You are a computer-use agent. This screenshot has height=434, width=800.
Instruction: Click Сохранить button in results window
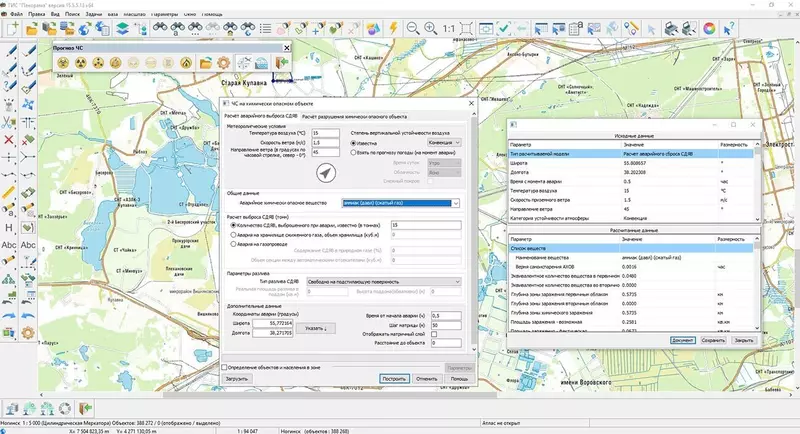tap(713, 340)
